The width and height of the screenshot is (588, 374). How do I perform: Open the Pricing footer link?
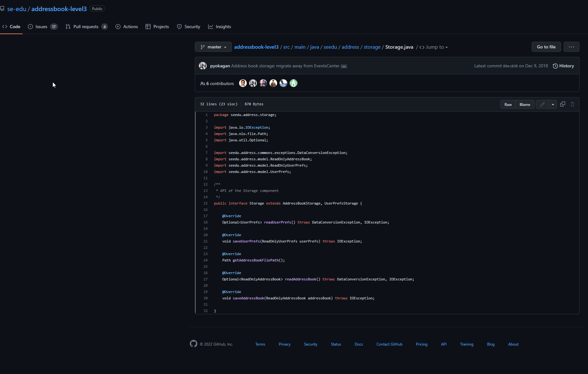[x=422, y=344]
